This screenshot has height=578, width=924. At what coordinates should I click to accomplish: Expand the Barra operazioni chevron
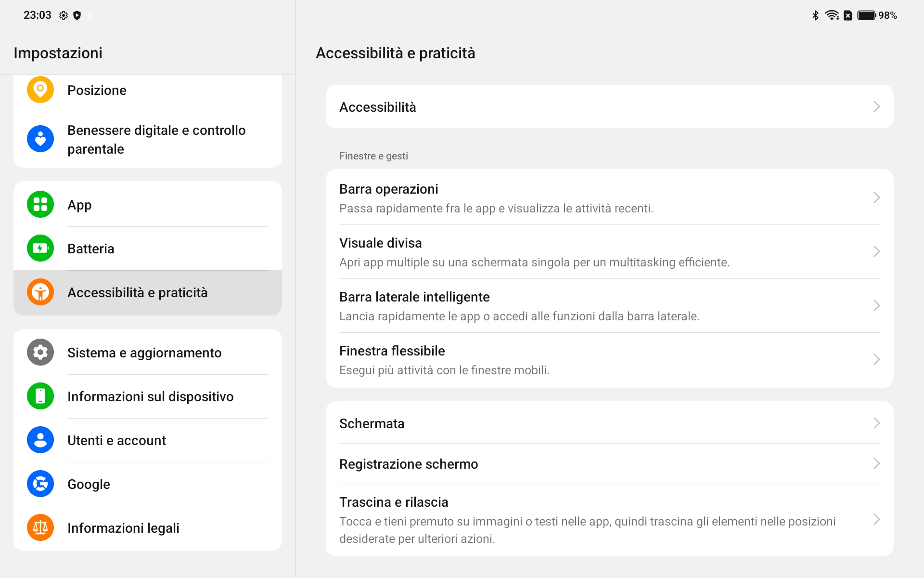click(x=876, y=197)
